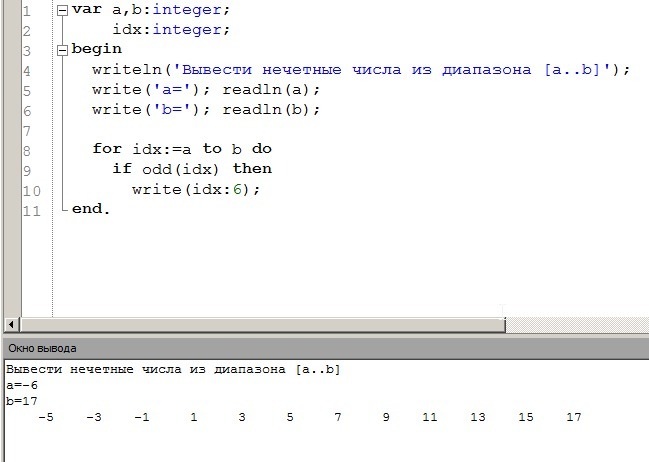
Task: Click line number 11 in the gutter
Action: point(31,210)
